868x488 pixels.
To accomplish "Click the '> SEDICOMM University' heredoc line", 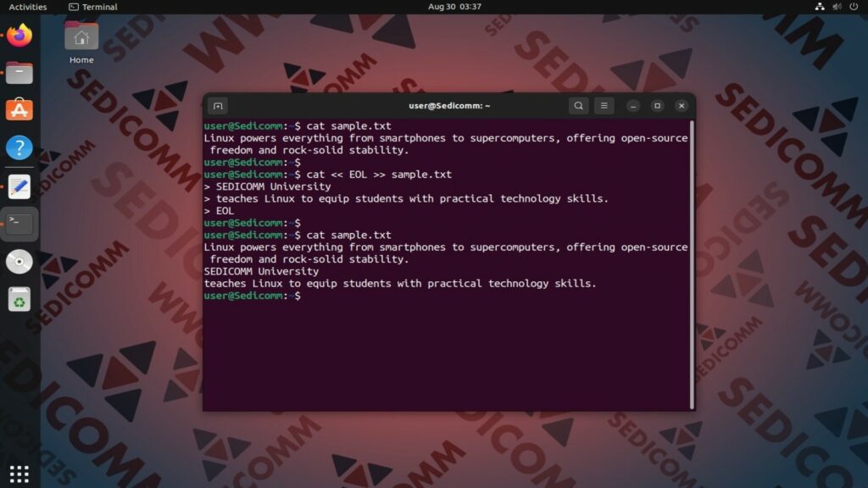I will tap(267, 186).
